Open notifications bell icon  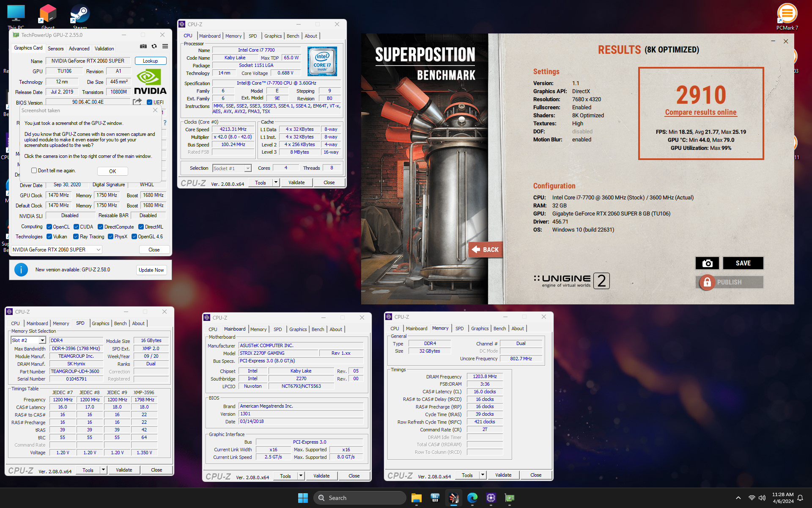click(800, 498)
